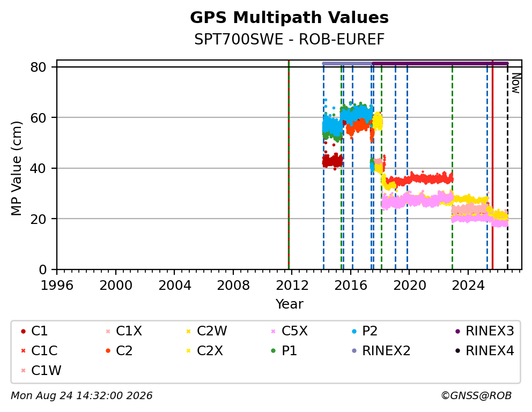
Task: Click the blue dashed line near 2020
Action: pos(407,166)
